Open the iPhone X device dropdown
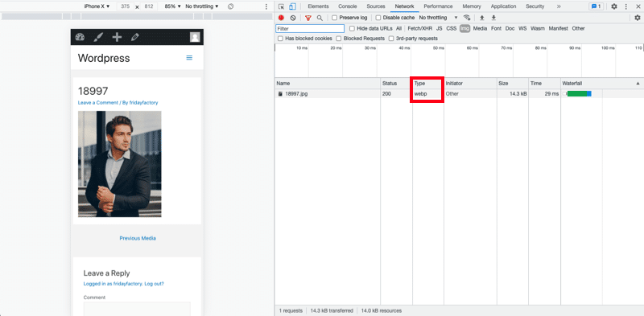This screenshot has height=316, width=644. [97, 6]
